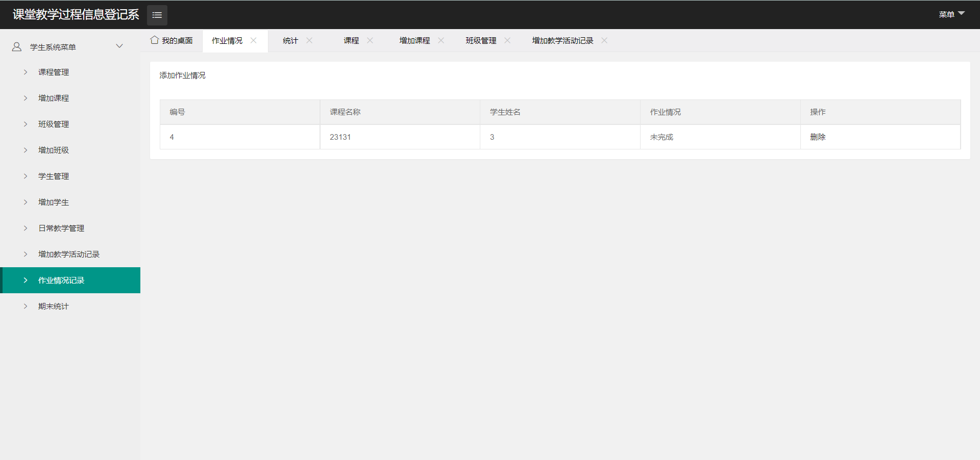Open 期末统计 in the sidebar

click(70, 306)
